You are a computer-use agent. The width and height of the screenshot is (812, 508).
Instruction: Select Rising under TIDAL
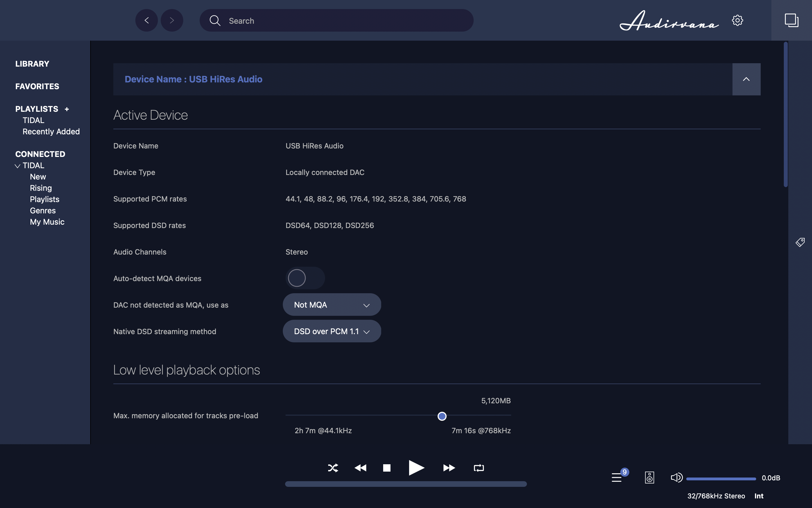point(41,188)
